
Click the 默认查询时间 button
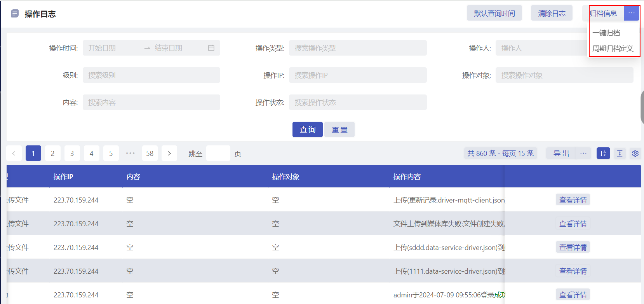(494, 13)
